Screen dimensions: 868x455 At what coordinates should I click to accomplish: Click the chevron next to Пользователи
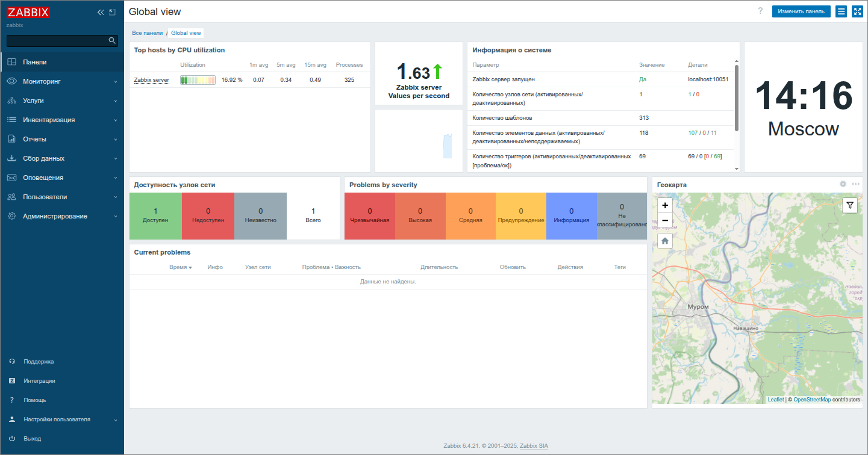(116, 197)
